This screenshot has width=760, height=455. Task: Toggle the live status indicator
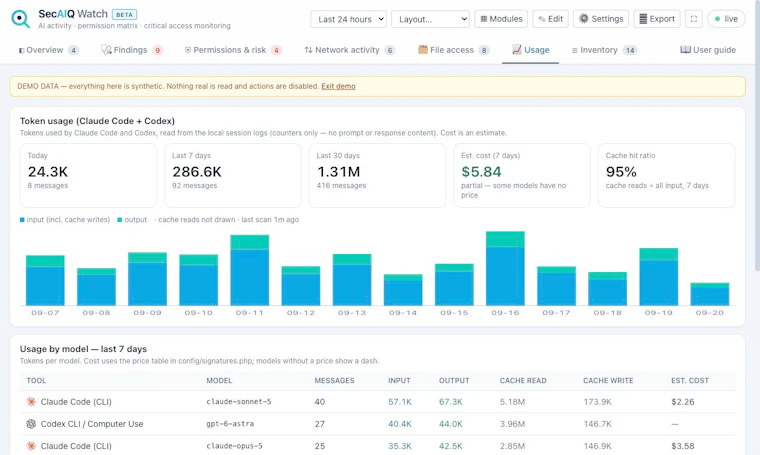pos(726,19)
